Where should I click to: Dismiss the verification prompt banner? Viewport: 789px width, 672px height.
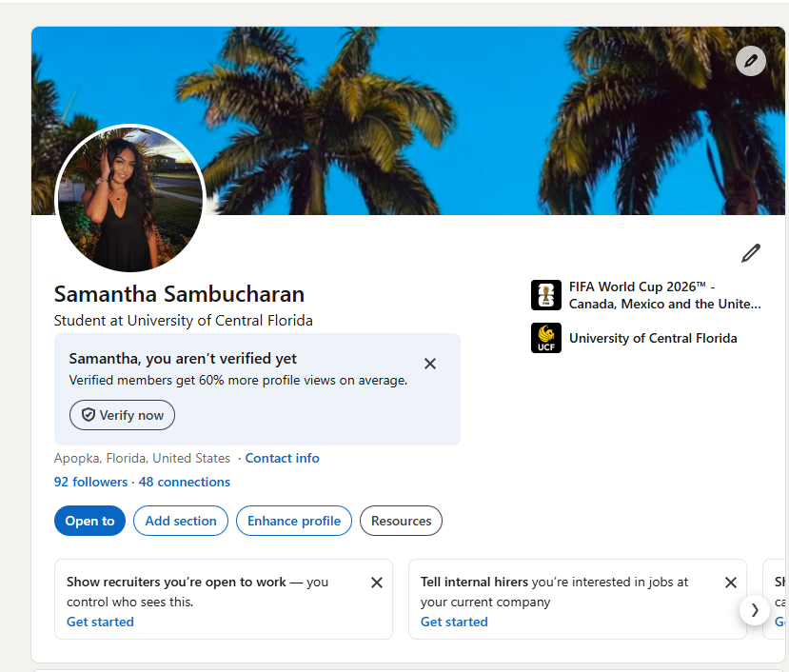pyautogui.click(x=430, y=364)
